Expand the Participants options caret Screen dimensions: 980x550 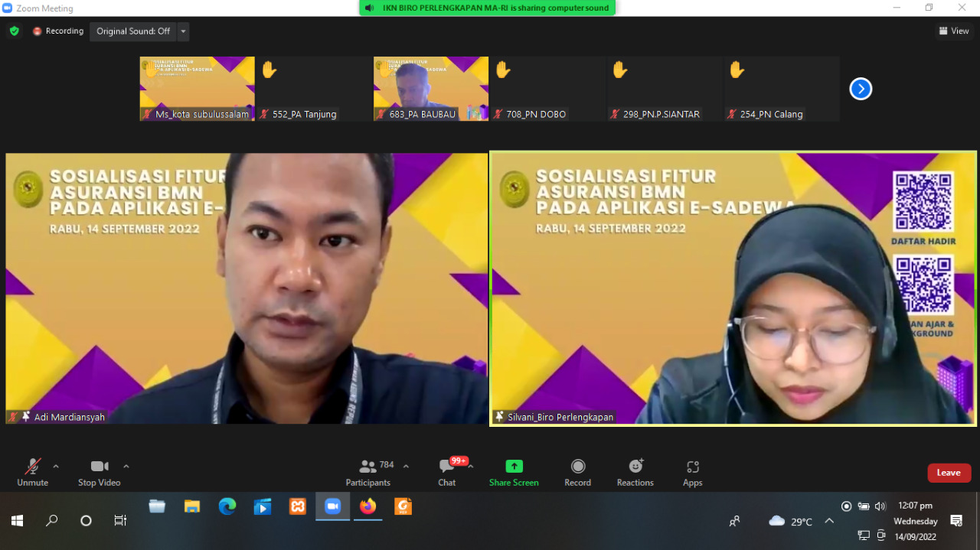click(x=406, y=466)
